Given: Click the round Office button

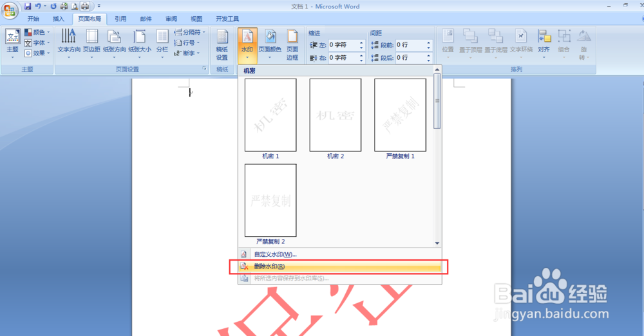Looking at the screenshot, I should click(x=9, y=10).
